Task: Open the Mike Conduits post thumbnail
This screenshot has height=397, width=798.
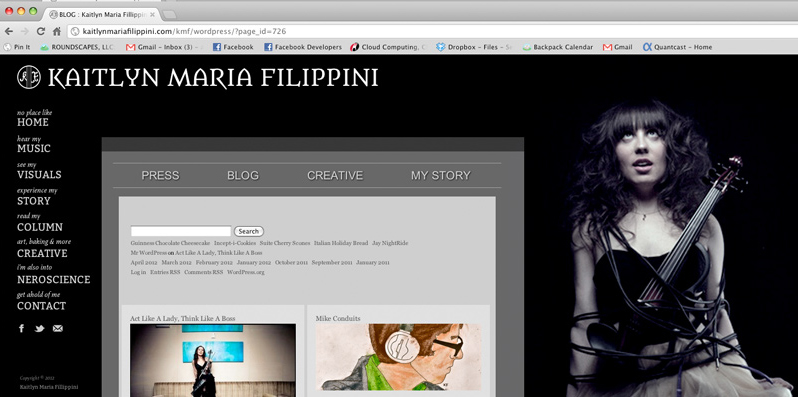Action: 398,357
